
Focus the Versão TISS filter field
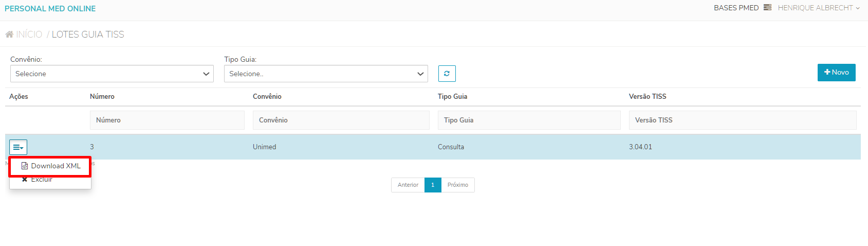click(x=743, y=120)
